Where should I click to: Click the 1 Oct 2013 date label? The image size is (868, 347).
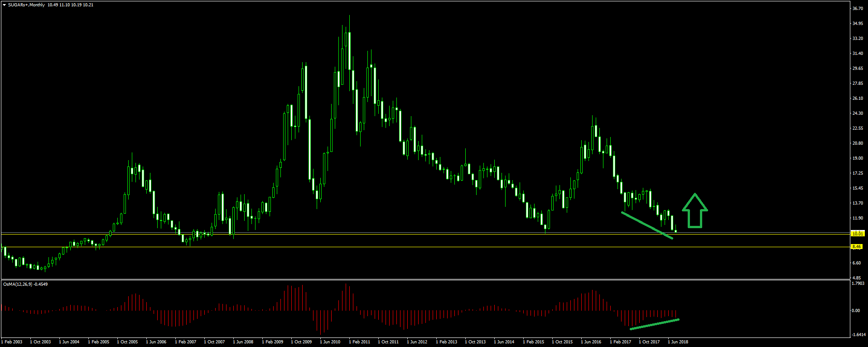click(x=476, y=342)
